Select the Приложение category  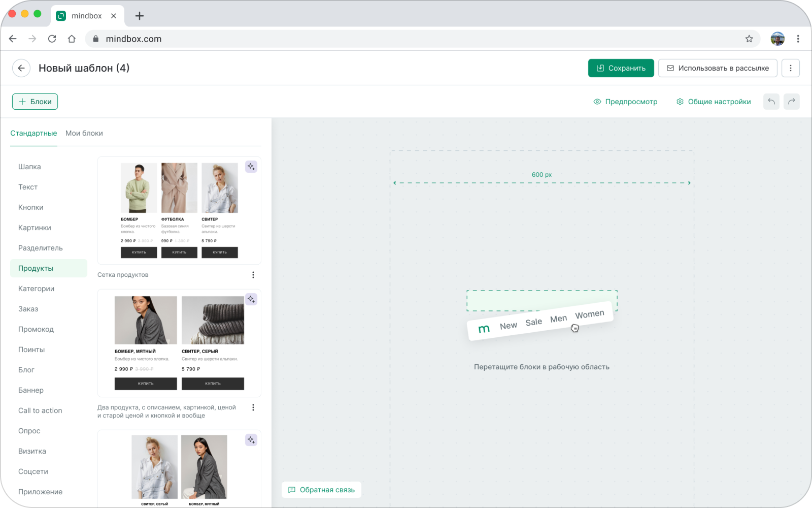[49, 492]
